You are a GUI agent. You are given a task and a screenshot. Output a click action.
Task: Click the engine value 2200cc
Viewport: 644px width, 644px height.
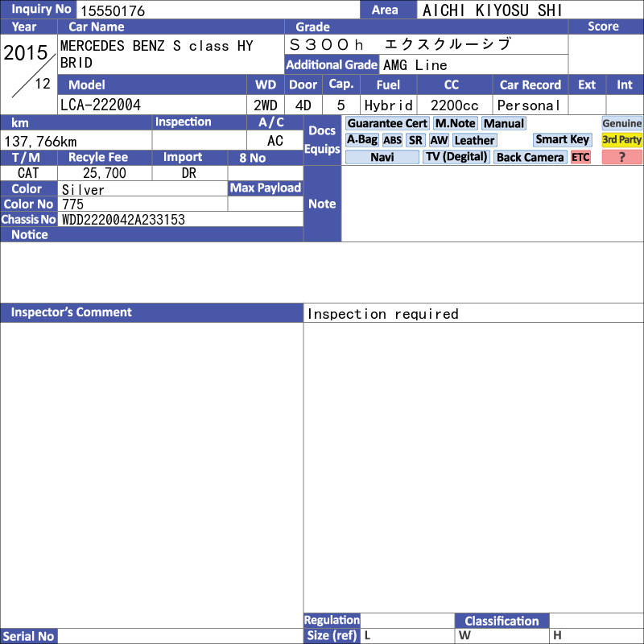pos(454,105)
